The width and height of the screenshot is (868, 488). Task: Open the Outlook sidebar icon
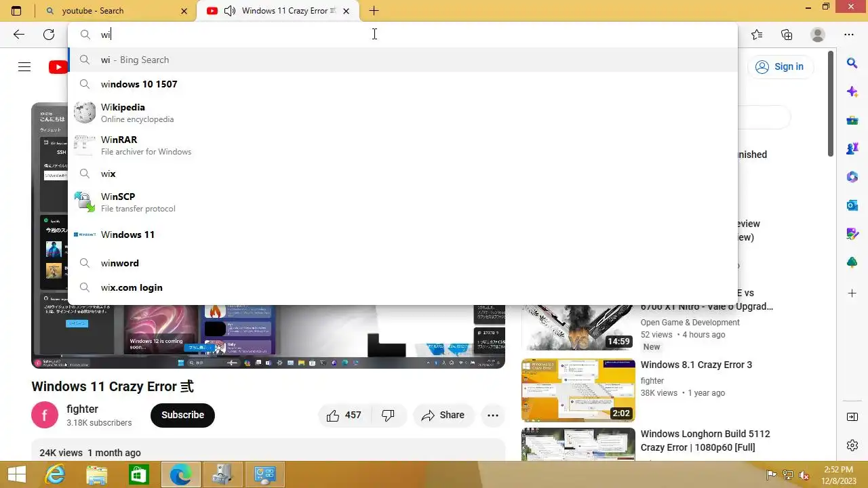pyautogui.click(x=852, y=205)
